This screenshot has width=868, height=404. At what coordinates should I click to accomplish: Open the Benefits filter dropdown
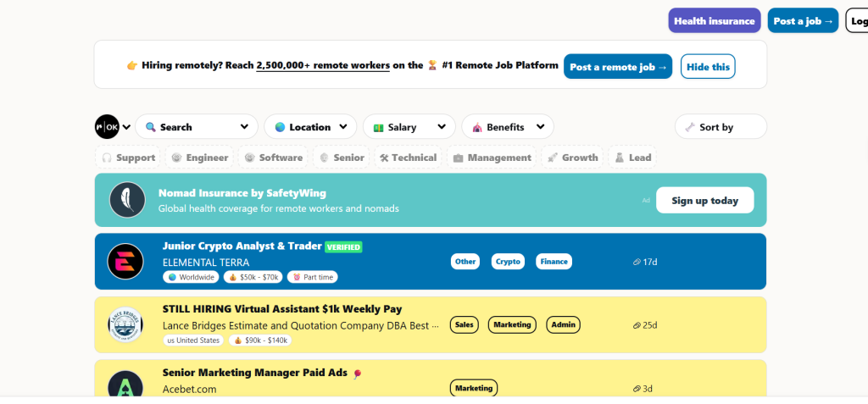(507, 127)
